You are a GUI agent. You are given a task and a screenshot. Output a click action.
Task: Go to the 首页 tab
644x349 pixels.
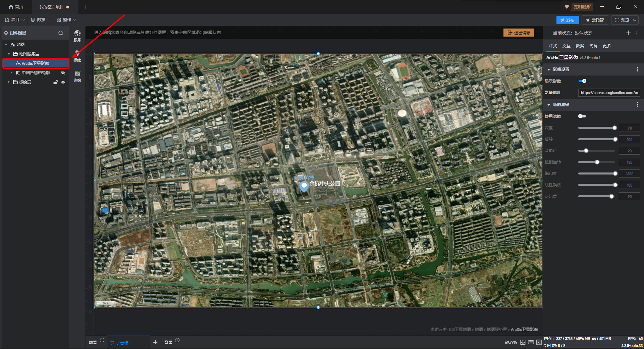16,7
